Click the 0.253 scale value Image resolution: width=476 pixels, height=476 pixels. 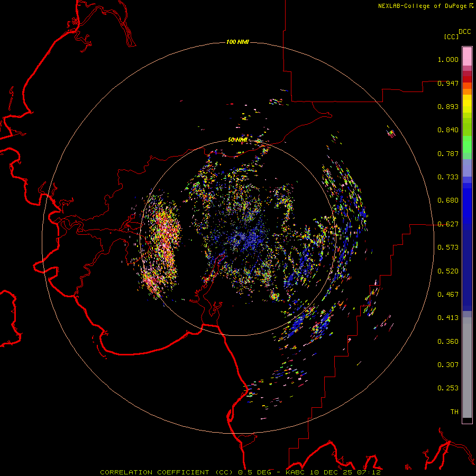[x=448, y=388]
